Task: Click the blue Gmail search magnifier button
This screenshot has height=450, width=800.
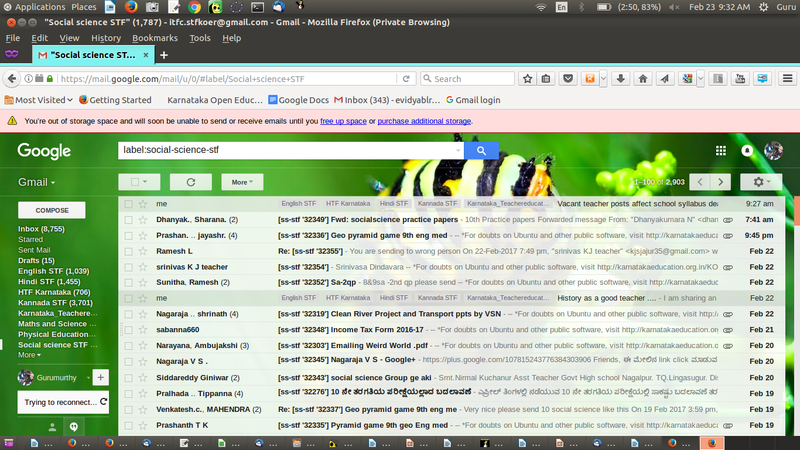Action: [481, 151]
